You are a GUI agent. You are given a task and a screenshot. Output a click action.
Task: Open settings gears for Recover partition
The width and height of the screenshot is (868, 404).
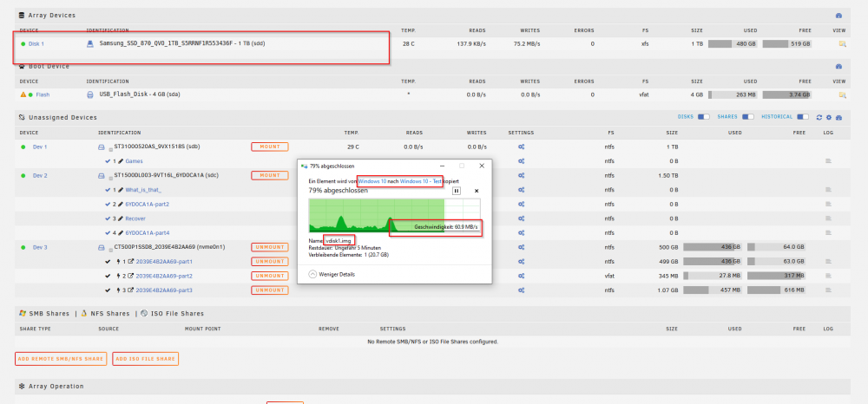tap(521, 218)
